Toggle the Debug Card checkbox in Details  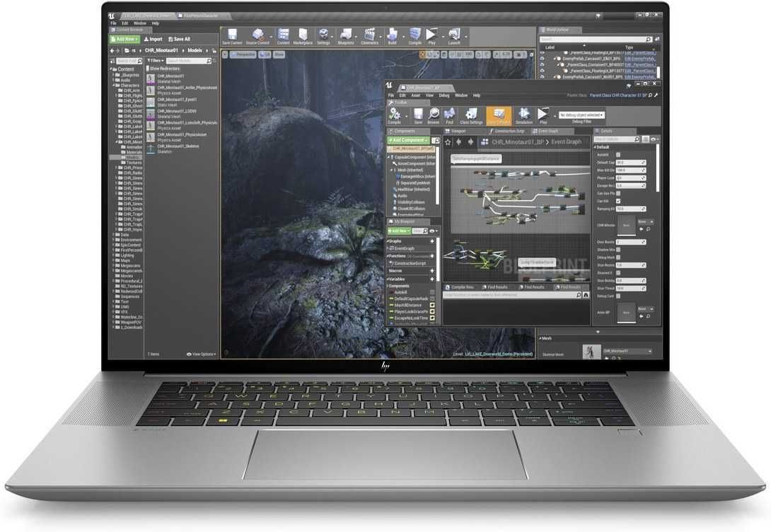click(618, 296)
